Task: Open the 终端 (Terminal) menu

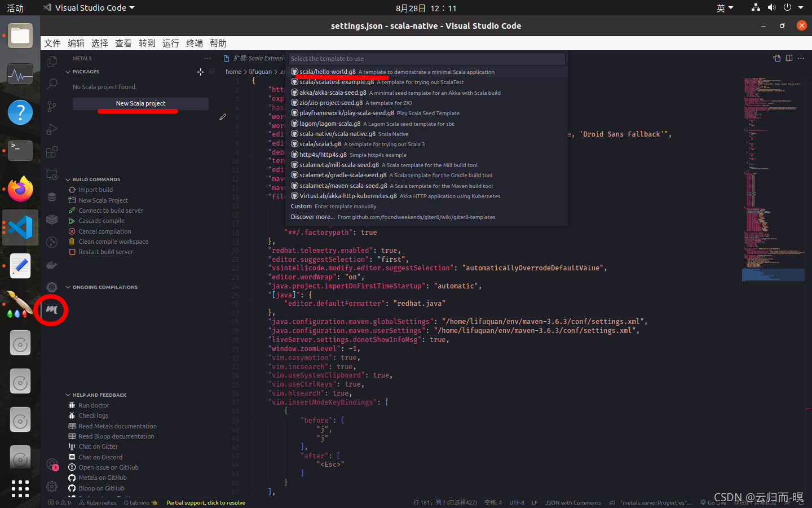Action: [x=193, y=43]
